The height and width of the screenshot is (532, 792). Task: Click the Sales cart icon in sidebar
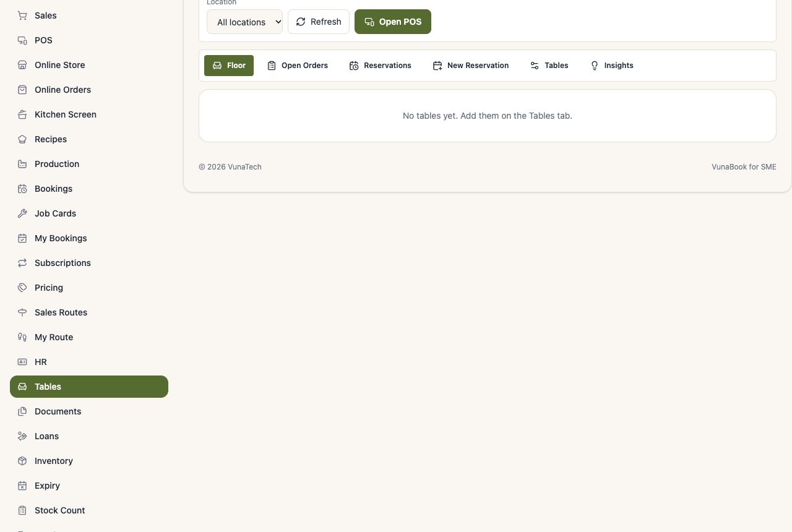22,15
